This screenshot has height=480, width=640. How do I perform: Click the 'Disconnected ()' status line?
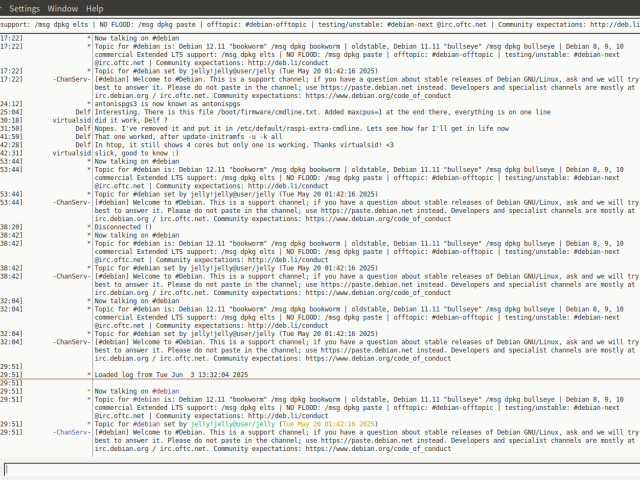(123, 227)
